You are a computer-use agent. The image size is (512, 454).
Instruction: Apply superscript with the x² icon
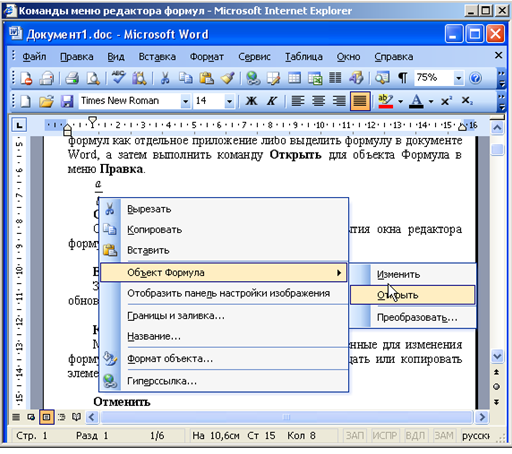(x=446, y=101)
